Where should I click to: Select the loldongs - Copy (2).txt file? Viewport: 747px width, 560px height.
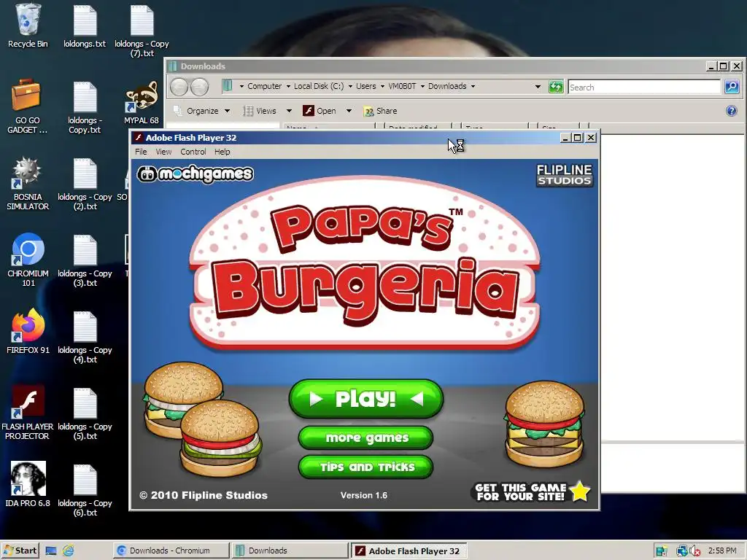[x=85, y=184]
